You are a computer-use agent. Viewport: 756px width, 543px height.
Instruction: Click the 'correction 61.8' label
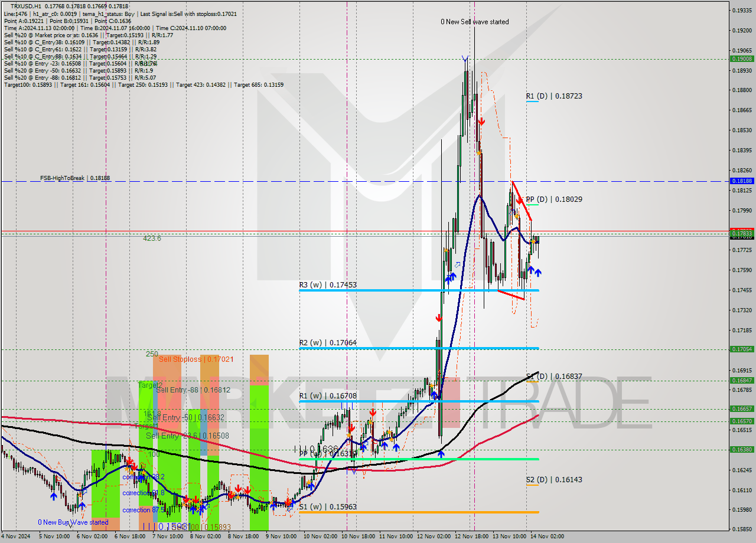pyautogui.click(x=144, y=493)
